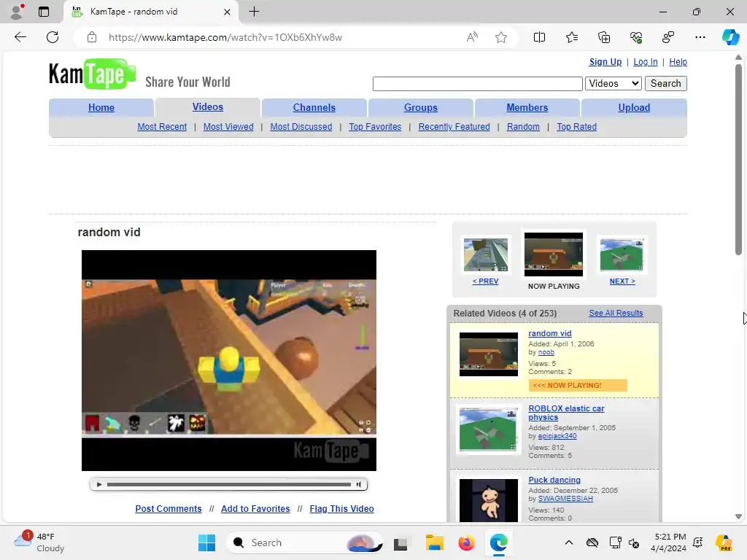
Task: Click the Search button
Action: pyautogui.click(x=665, y=83)
